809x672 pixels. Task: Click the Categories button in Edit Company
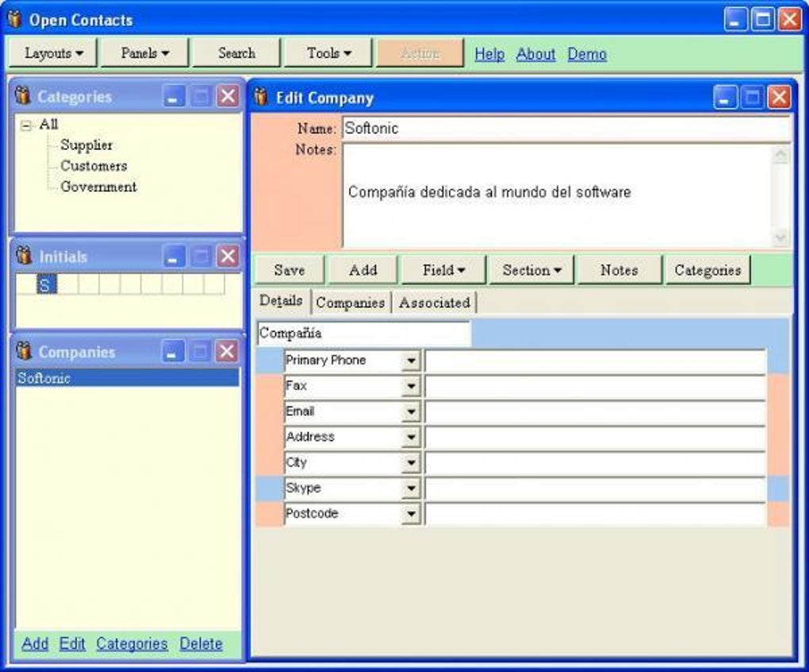tap(707, 270)
